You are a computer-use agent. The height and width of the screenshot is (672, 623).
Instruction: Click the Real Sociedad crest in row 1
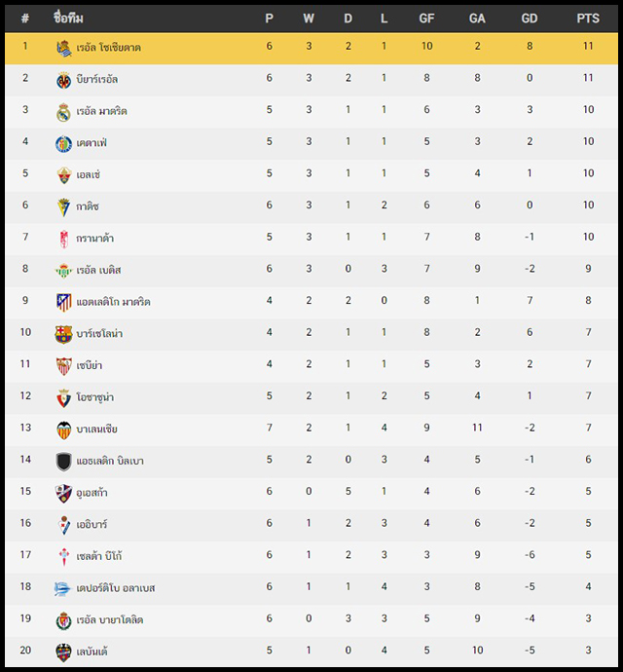[64, 48]
